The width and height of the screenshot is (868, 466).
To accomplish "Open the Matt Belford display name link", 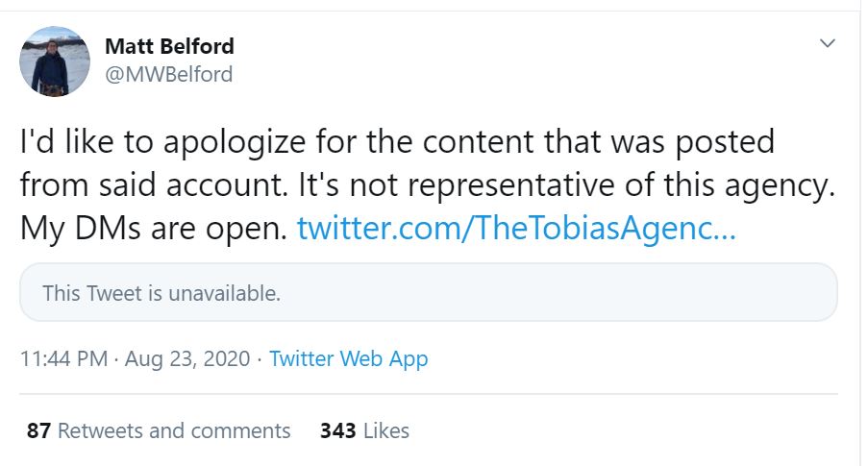I will [168, 46].
